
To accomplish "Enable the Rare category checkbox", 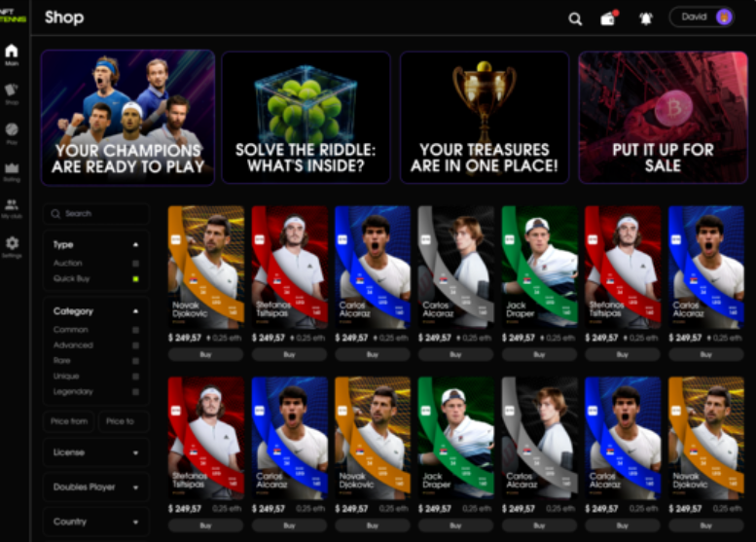I will coord(135,361).
